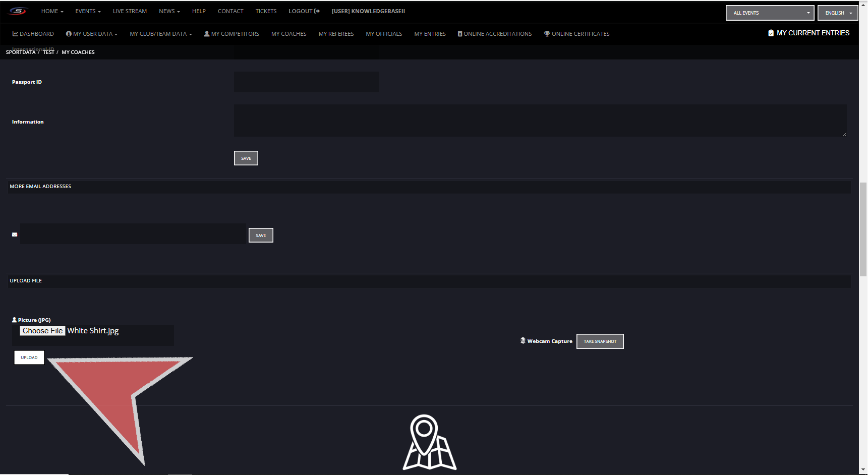Open My Current Entries clipboard link

click(808, 33)
